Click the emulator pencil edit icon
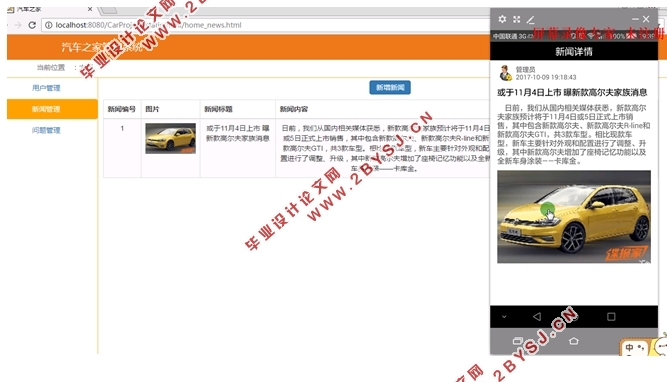 click(530, 20)
